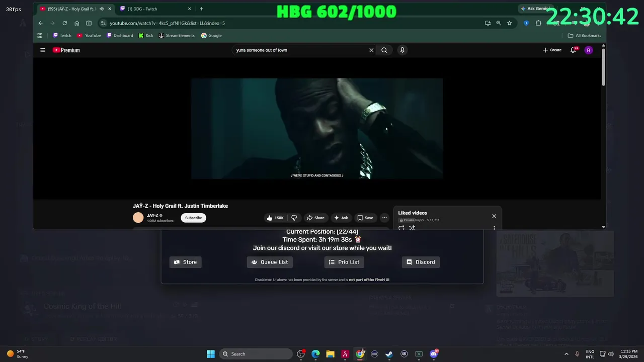Open the StreamElements bookmark
Viewport: 644px width, 362px height.
pos(177,36)
